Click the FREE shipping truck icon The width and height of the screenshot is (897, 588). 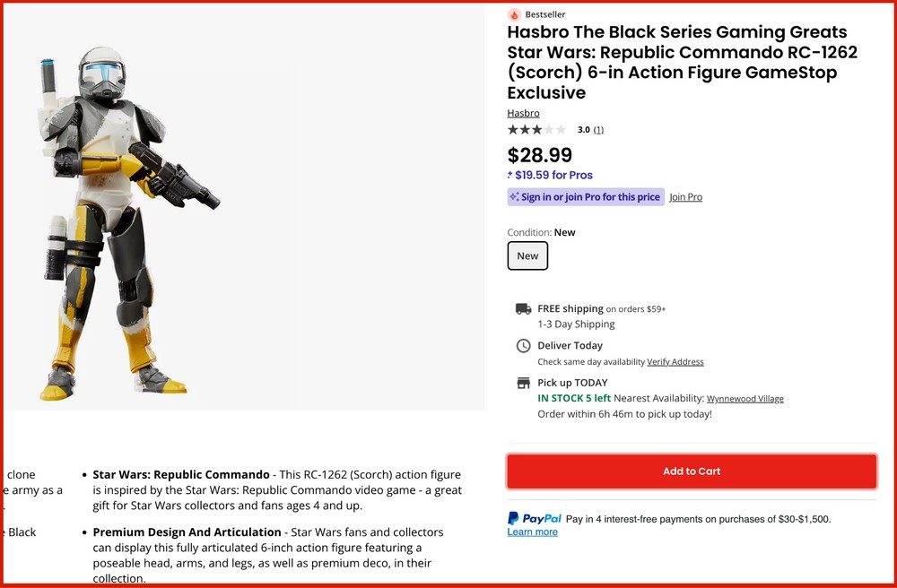[x=523, y=308]
